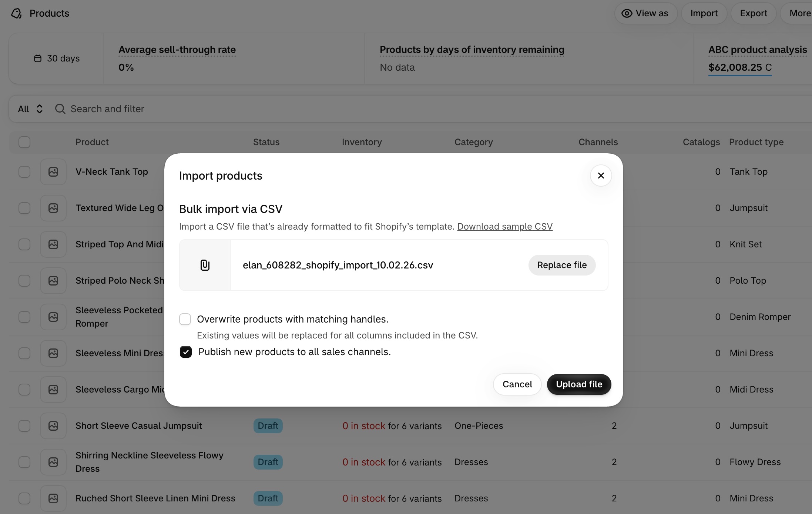Viewport: 812px width, 514px height.
Task: Open Average sell-through rate metric
Action: click(177, 50)
